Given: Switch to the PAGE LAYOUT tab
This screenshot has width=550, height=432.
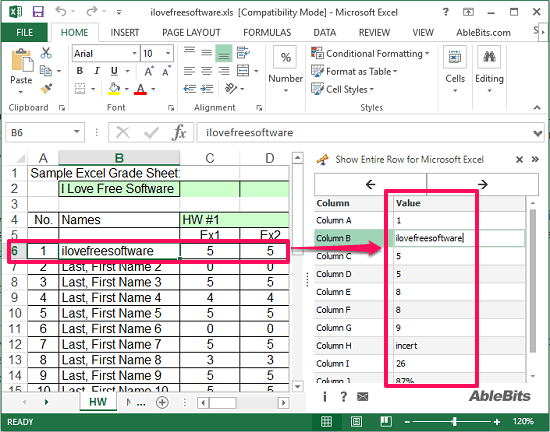Looking at the screenshot, I should (x=191, y=33).
